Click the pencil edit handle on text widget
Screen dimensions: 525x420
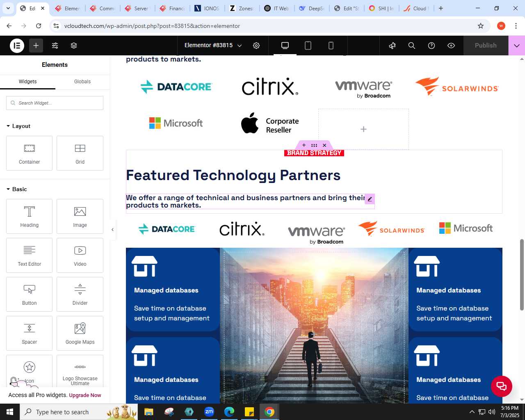370,199
